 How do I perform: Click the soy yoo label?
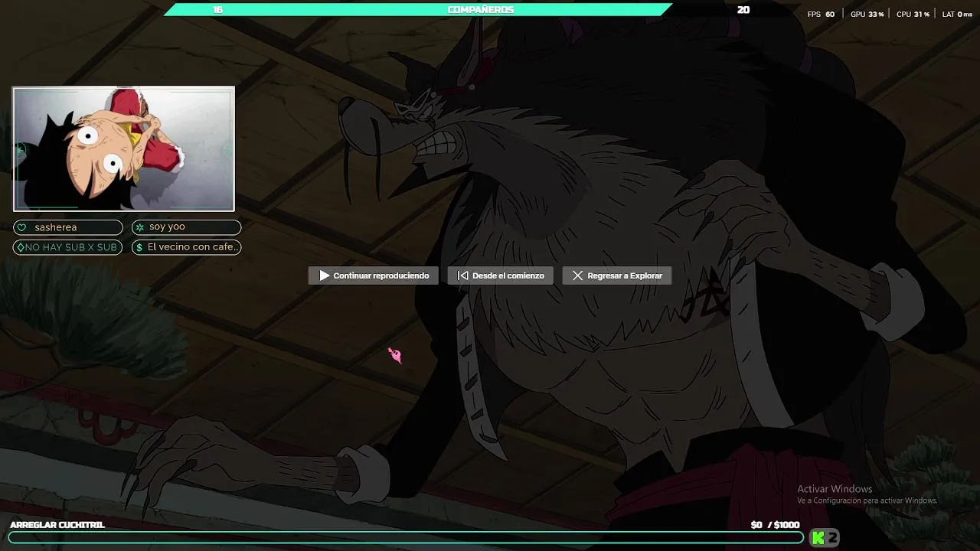(x=167, y=227)
